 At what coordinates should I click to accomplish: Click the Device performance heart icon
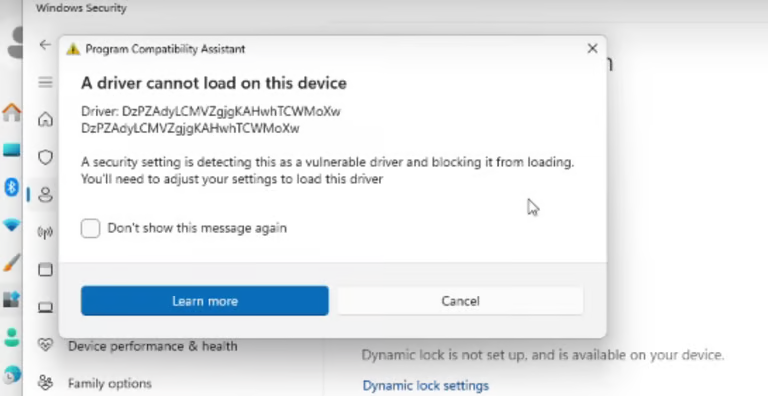(x=45, y=345)
